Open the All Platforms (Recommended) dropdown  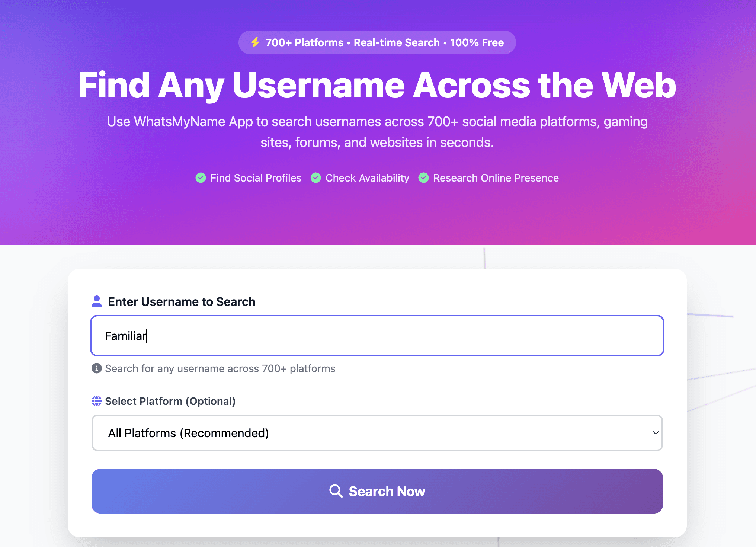coord(377,433)
